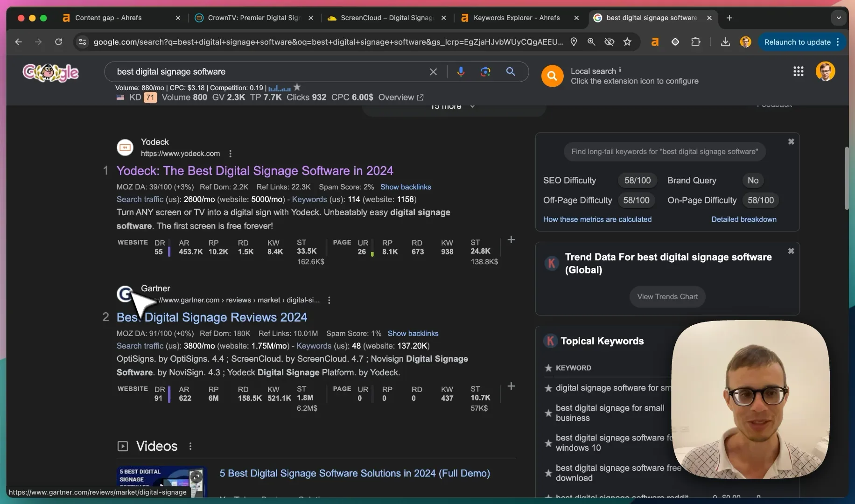855x504 pixels.
Task: Star the keyword in Keywords Everywhere bar
Action: point(297,87)
